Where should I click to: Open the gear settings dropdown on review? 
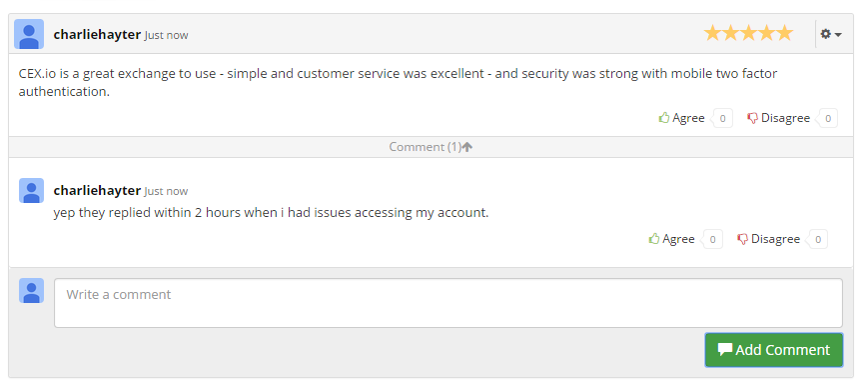830,34
